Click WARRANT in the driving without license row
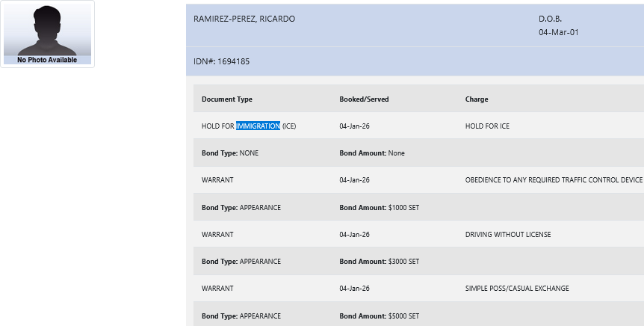Viewport: 644px width, 326px height. tap(217, 234)
